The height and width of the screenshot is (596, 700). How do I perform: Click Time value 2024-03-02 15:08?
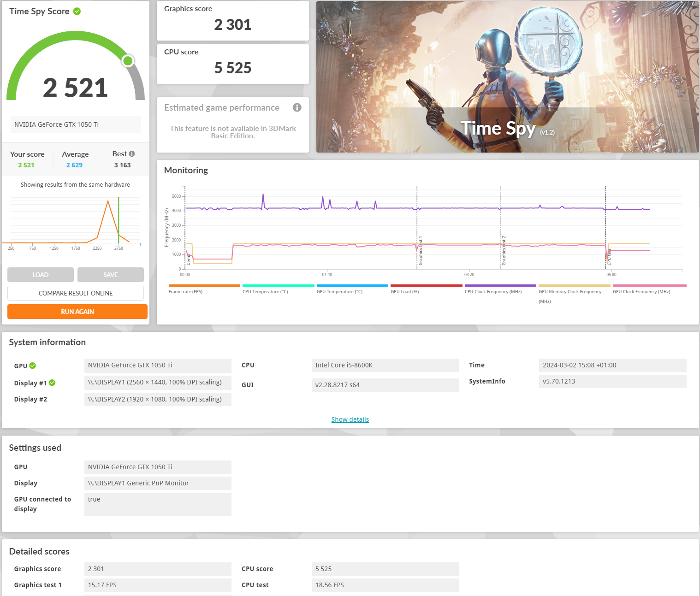[x=612, y=366]
